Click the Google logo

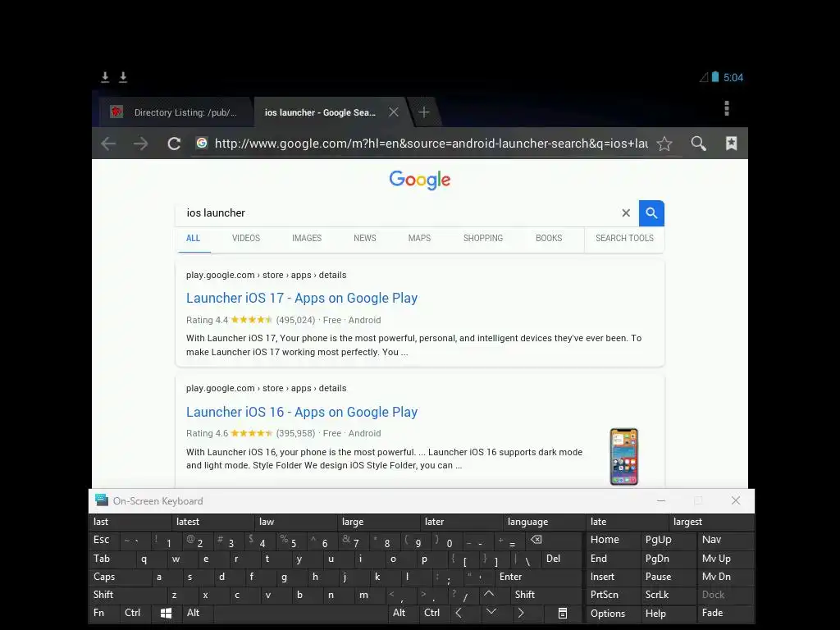(x=420, y=180)
